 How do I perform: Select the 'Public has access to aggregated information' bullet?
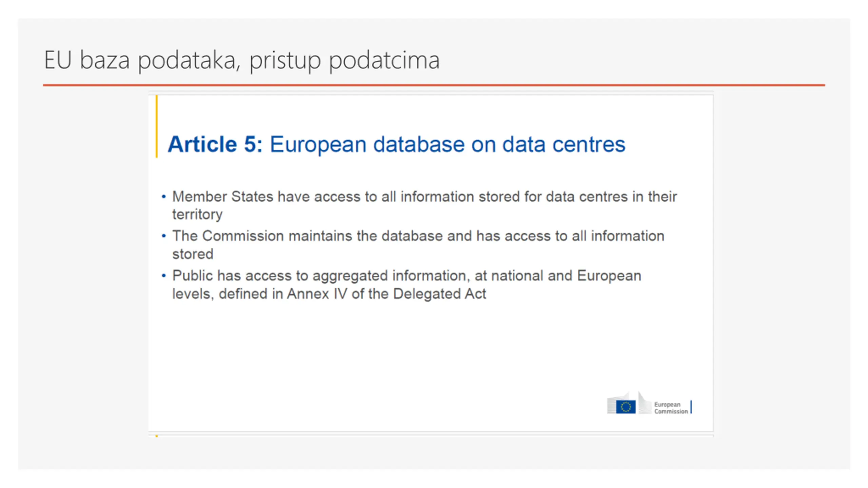(407, 285)
